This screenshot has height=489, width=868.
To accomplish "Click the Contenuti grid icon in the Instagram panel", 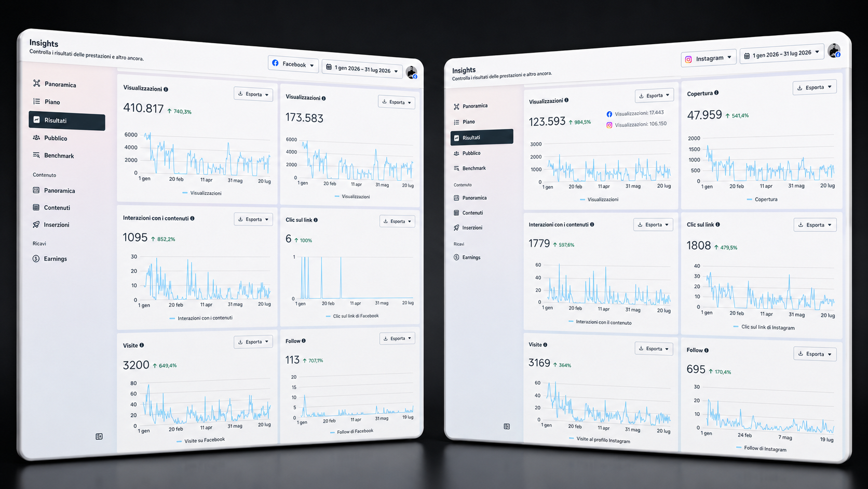I will pos(456,213).
